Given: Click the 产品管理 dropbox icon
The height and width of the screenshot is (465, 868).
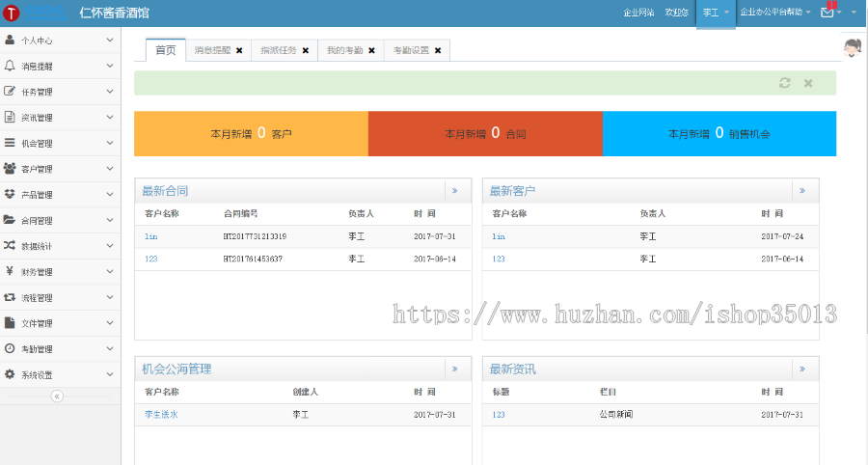Looking at the screenshot, I should pos(10,194).
